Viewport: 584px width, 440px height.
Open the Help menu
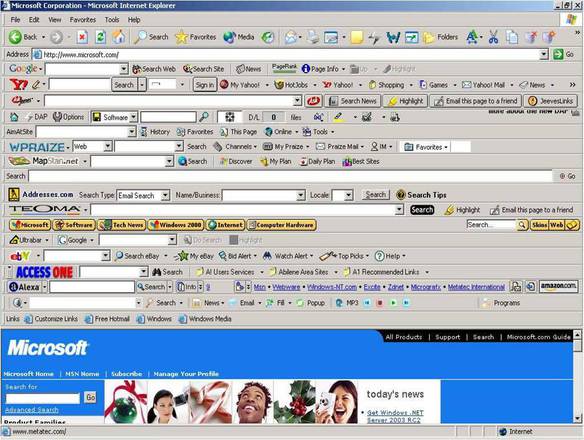134,20
